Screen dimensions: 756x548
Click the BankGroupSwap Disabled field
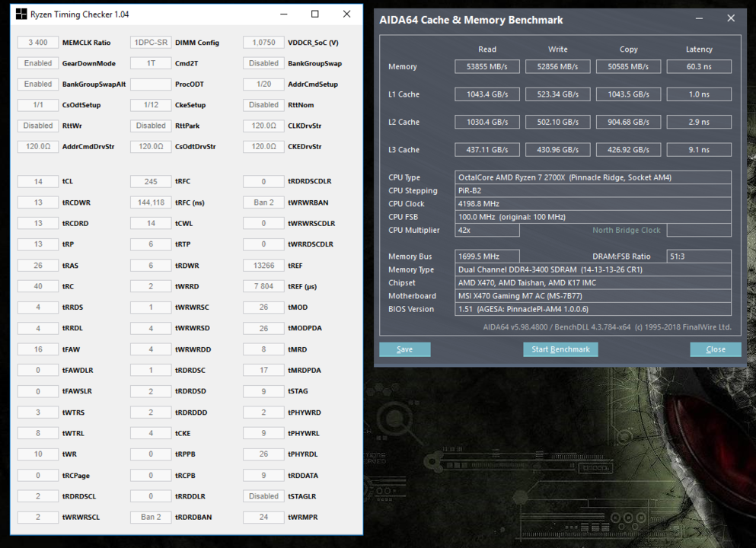[x=263, y=63]
